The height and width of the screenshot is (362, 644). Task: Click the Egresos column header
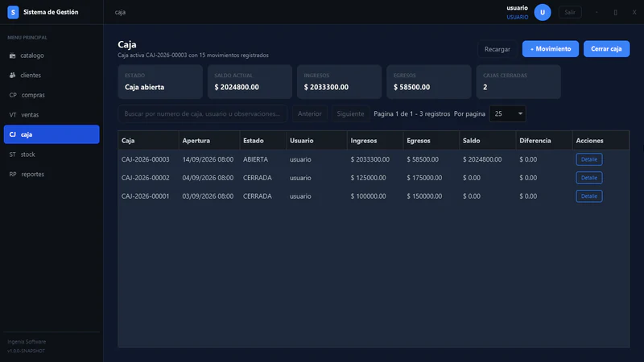(431, 140)
